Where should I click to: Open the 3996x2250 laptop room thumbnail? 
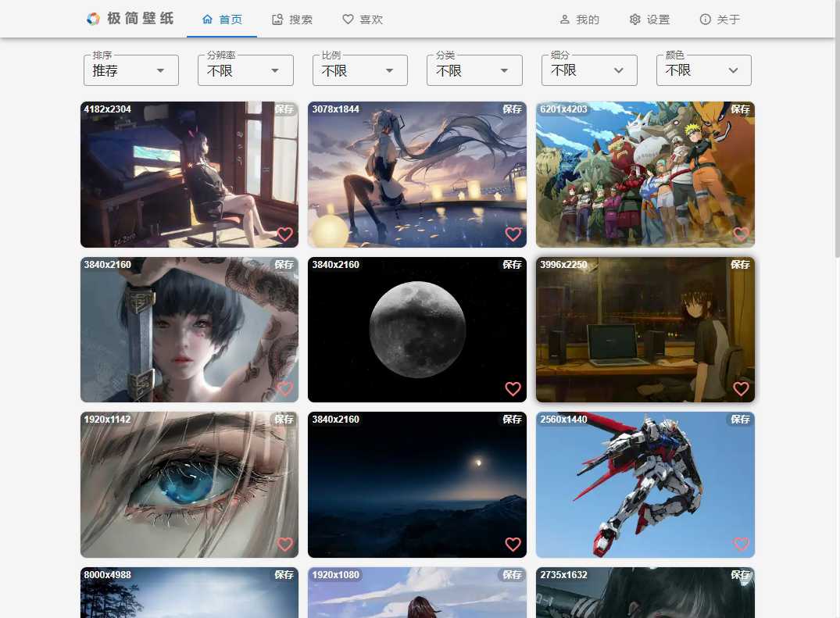645,330
